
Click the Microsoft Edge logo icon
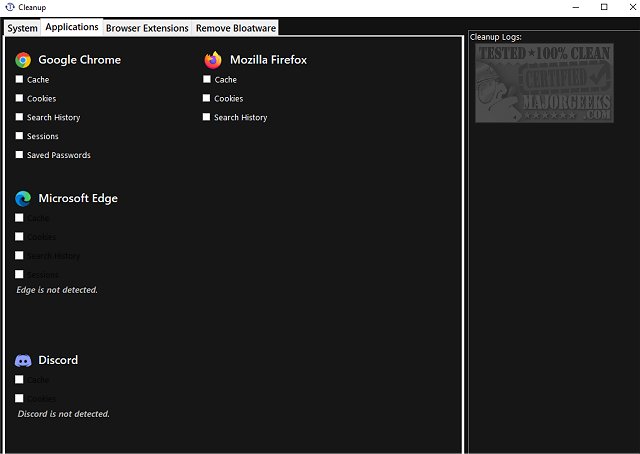23,198
